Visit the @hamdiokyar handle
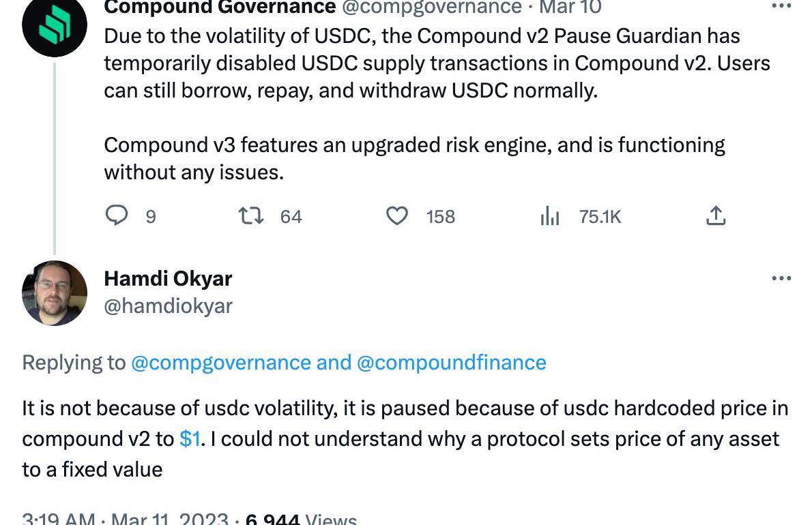Screen dimensions: 812x525 pyautogui.click(x=168, y=305)
